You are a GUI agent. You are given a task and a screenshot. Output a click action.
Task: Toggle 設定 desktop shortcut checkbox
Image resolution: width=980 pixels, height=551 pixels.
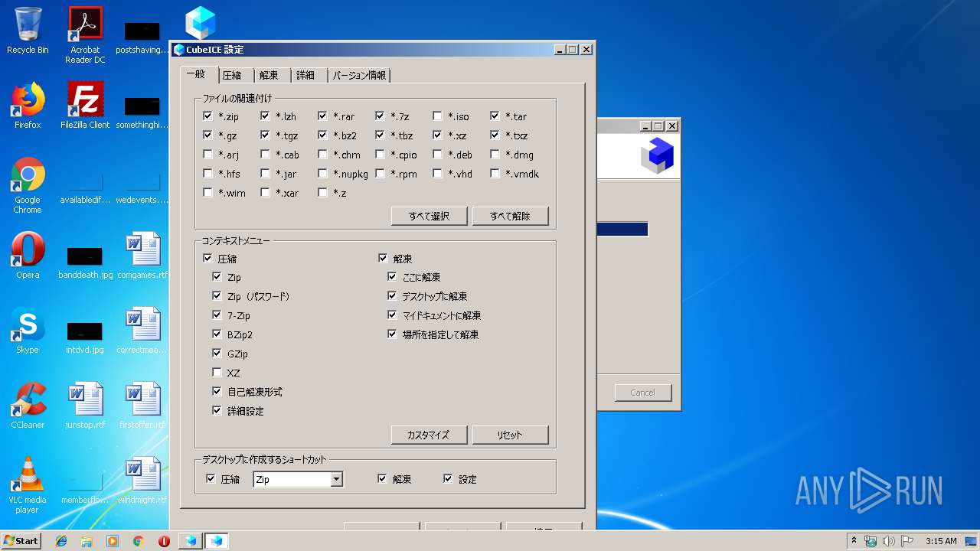click(448, 479)
